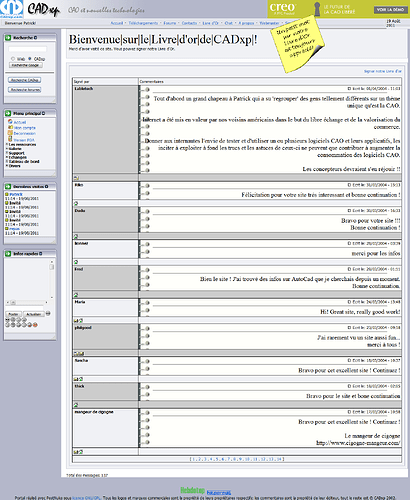Toggle the small square beside Recherche title
The height and width of the screenshot is (500, 410).
[x=36, y=38]
